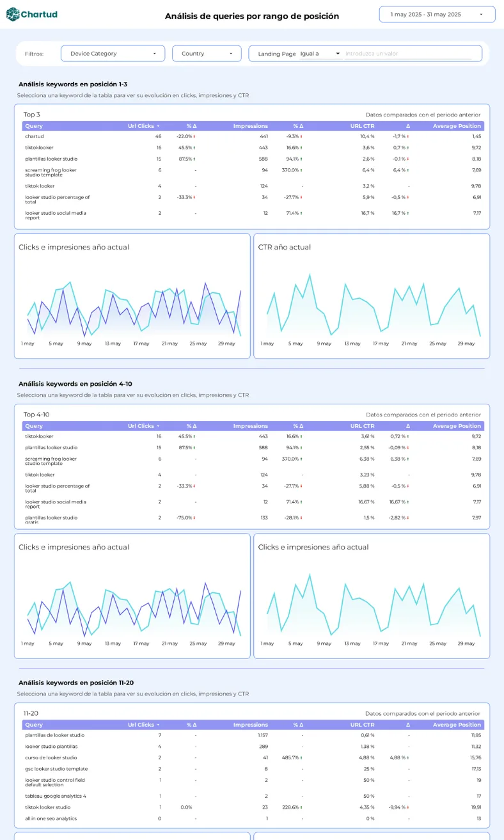Sort Top 3 table by URL CTR header
This screenshot has width=504, height=840.
click(362, 126)
